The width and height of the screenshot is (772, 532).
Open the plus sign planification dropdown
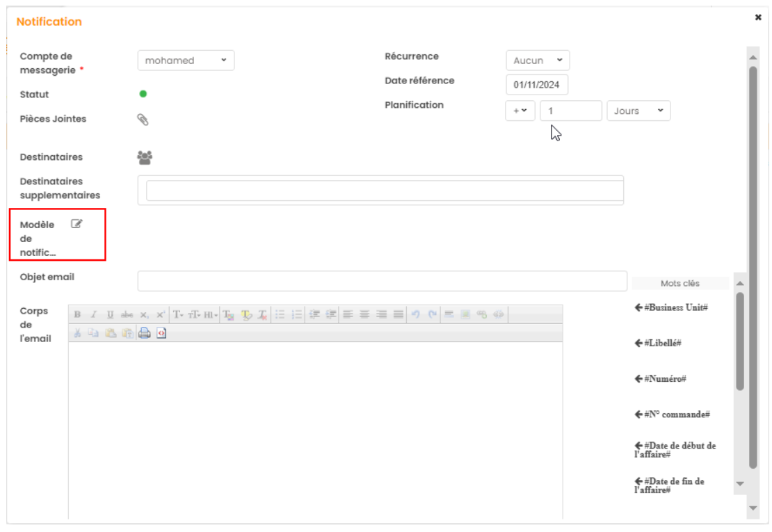(520, 111)
